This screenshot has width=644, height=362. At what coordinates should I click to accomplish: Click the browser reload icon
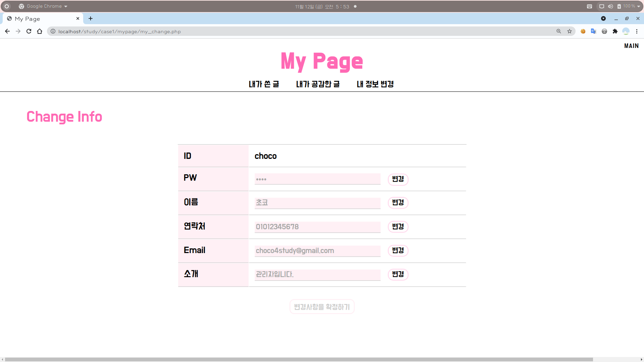[29, 31]
